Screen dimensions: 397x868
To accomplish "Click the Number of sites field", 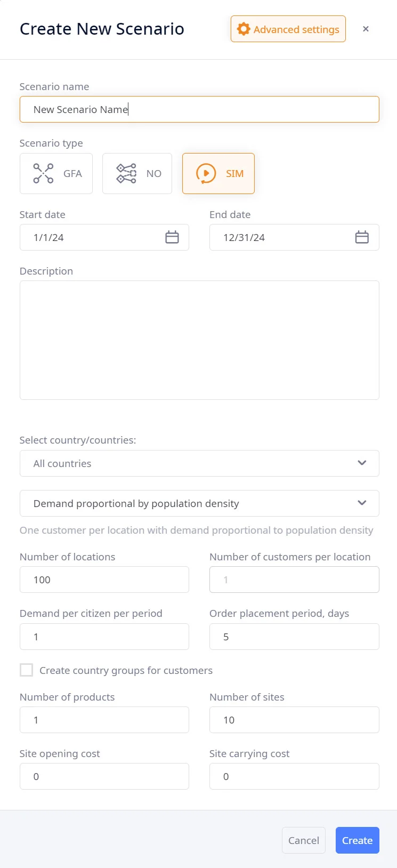I will tap(294, 720).
